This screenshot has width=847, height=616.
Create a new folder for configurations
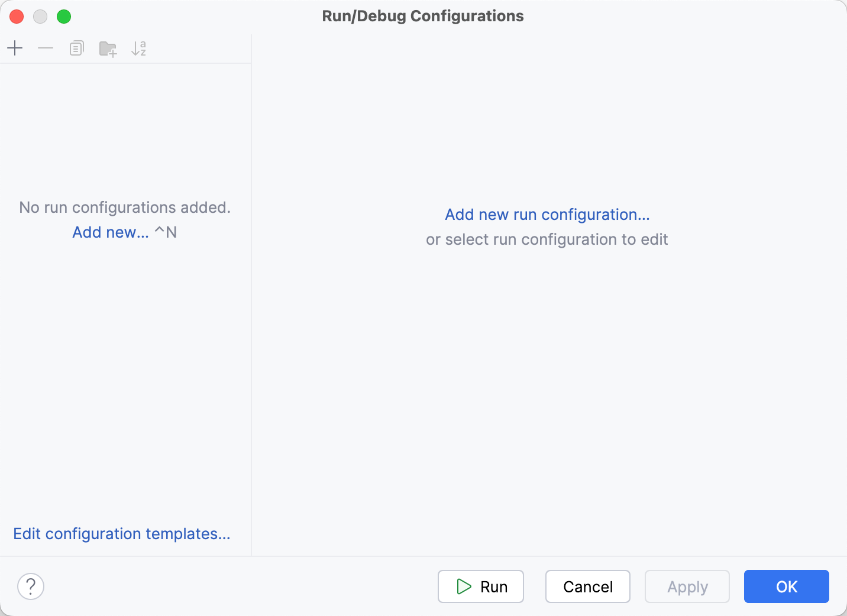tap(108, 48)
